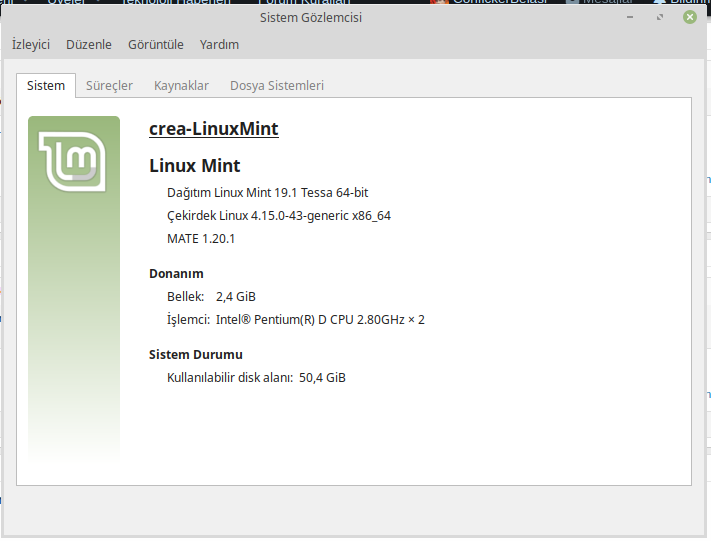Image resolution: width=711 pixels, height=541 pixels.
Task: Click the 2,4 GiB memory value
Action: [x=236, y=297]
